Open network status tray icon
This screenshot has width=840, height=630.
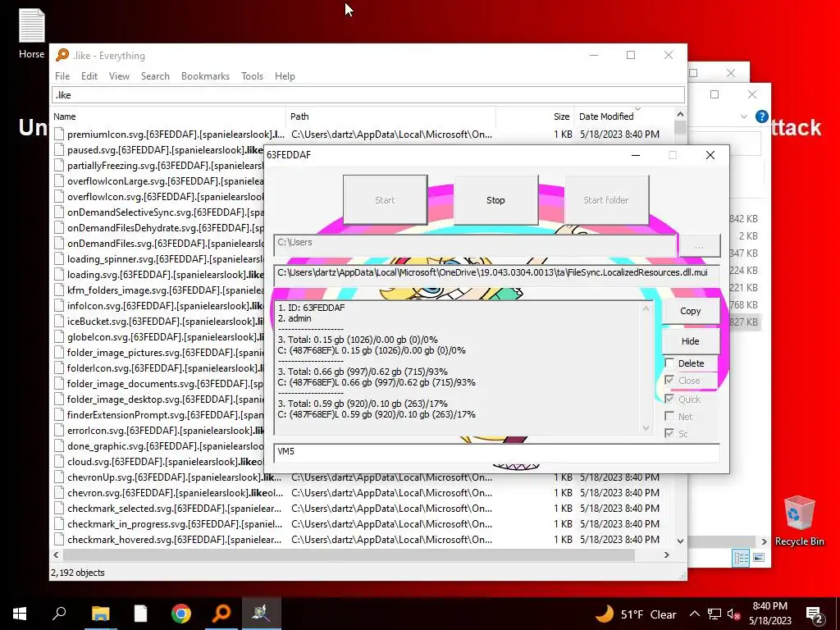pyautogui.click(x=714, y=614)
